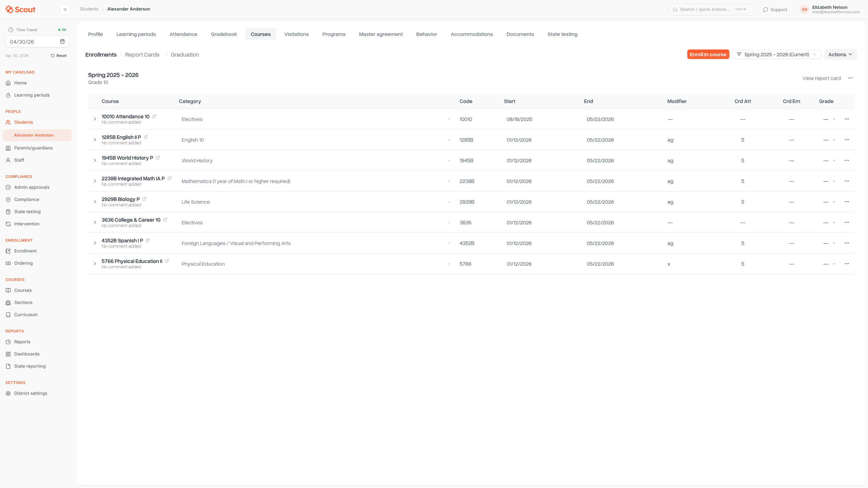Viewport: 868px width, 488px height.
Task: Expand the 1945B World History P row
Action: [95, 160]
